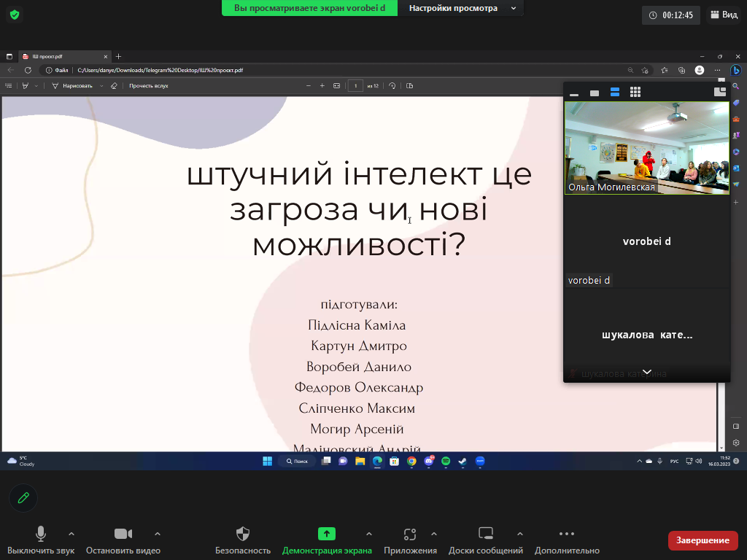This screenshot has height=560, width=747.
Task: Stop camera with Остановить видео
Action: tap(123, 540)
